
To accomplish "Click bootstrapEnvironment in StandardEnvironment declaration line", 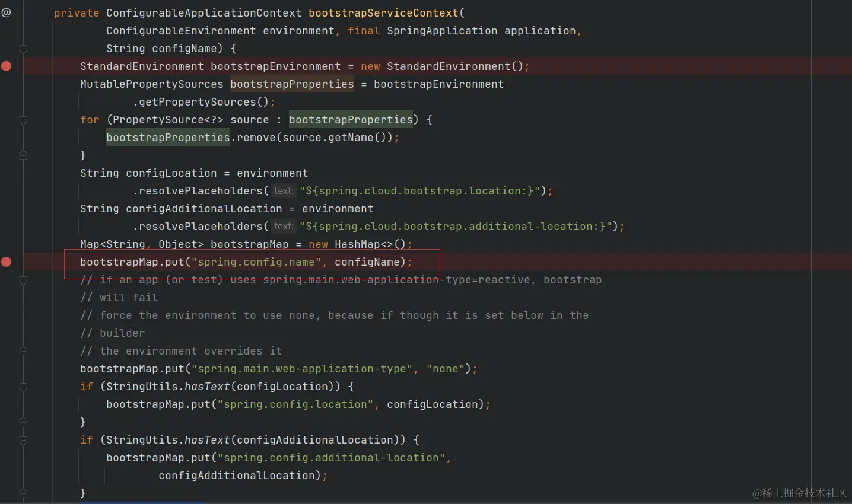I will click(276, 66).
